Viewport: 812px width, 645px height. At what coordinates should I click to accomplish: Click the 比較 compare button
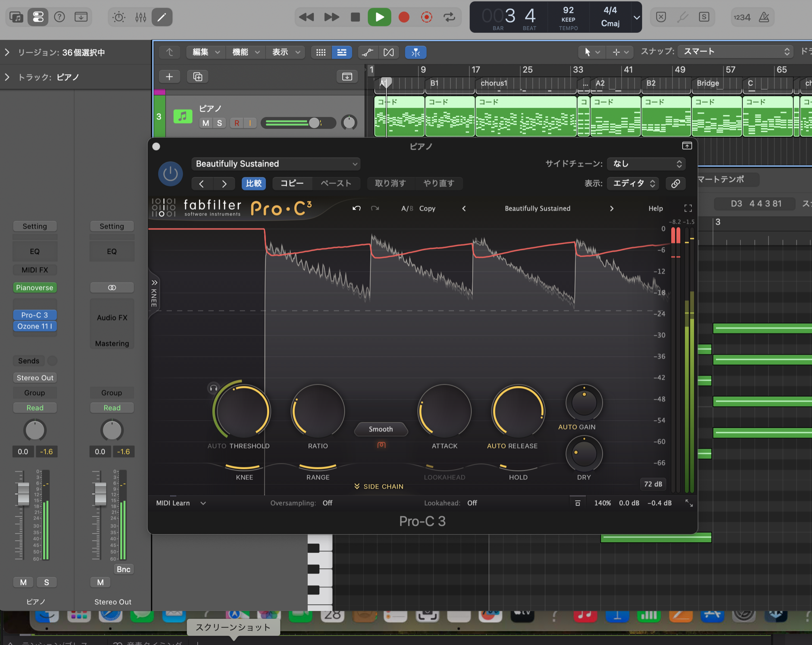tap(254, 183)
